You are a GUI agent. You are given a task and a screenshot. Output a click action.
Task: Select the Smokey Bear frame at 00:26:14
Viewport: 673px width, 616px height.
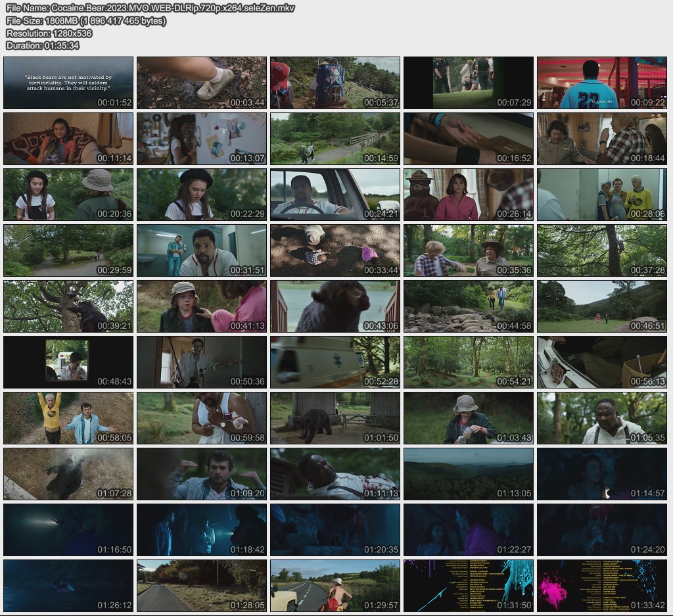pyautogui.click(x=469, y=195)
